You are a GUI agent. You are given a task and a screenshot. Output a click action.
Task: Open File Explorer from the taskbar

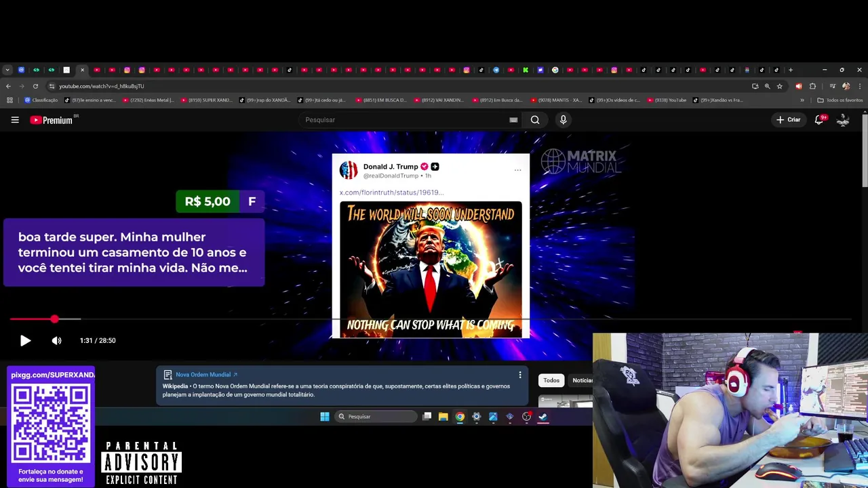[x=443, y=417]
